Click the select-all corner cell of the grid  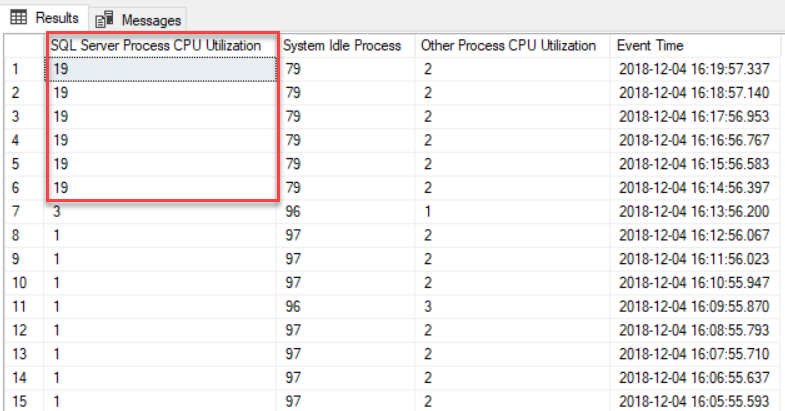tap(22, 45)
